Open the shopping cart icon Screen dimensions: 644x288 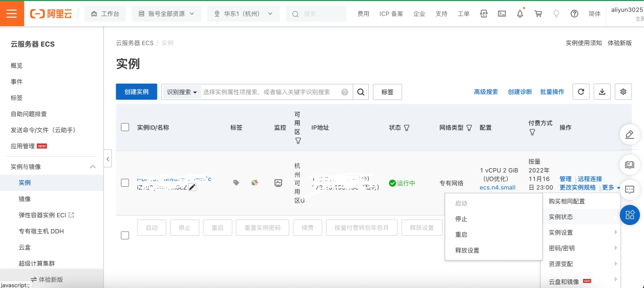[x=538, y=14]
